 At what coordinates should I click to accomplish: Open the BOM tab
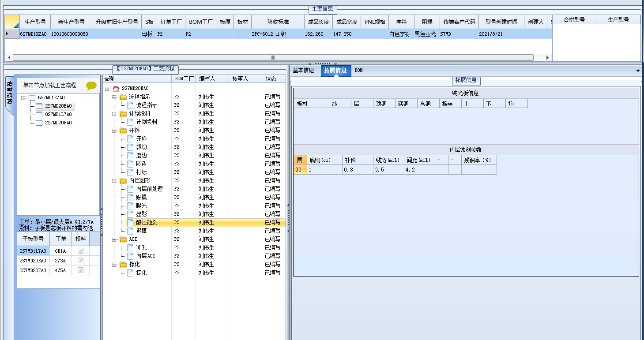[x=359, y=71]
